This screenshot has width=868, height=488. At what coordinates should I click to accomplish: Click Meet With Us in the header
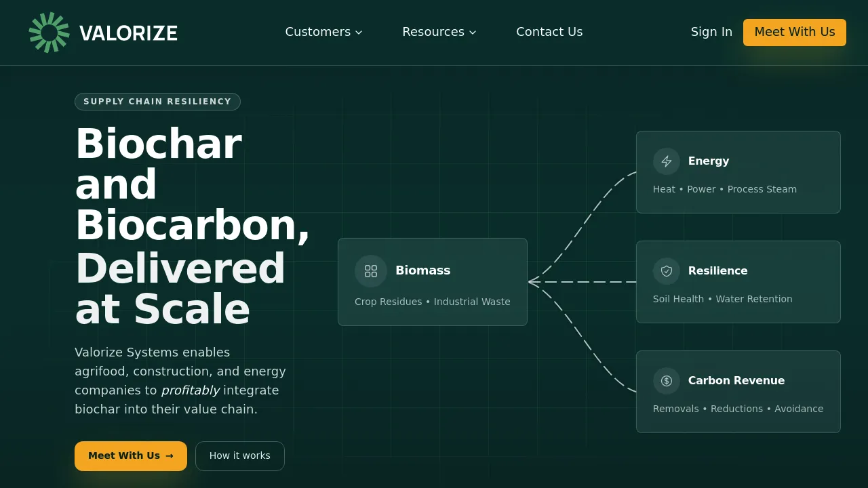[795, 33]
